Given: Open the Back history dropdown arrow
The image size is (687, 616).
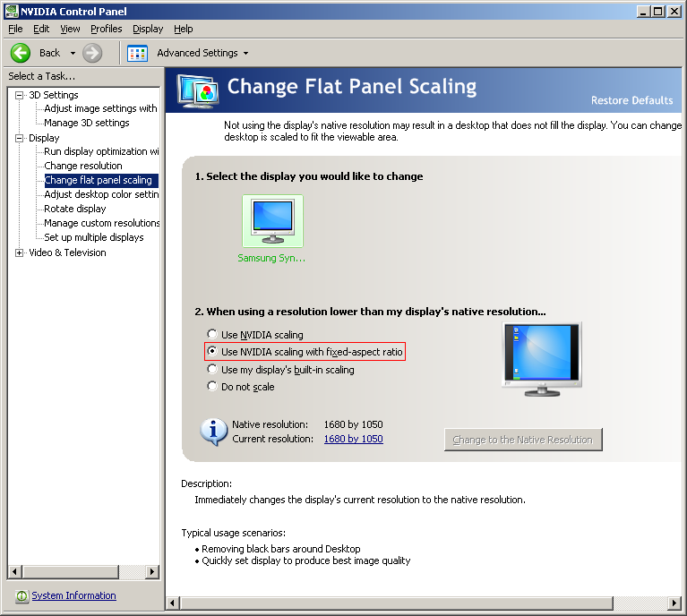Looking at the screenshot, I should (73, 54).
